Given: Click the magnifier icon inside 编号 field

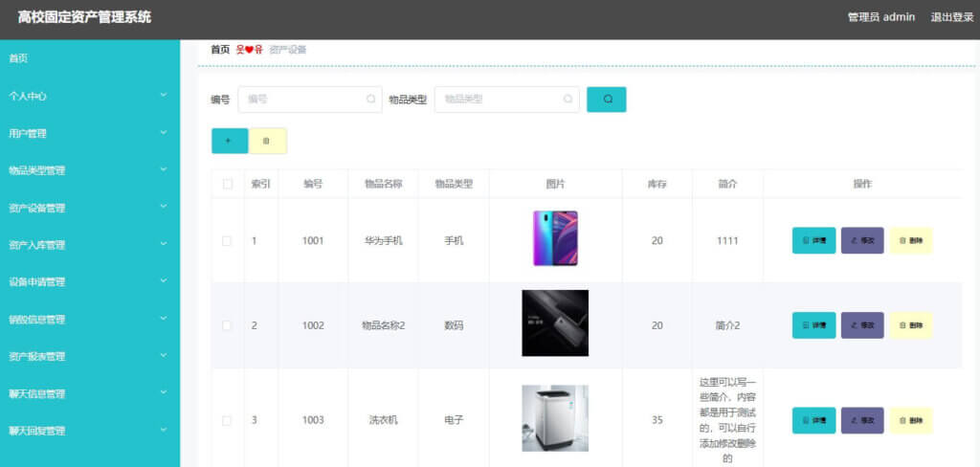Looking at the screenshot, I should [x=370, y=100].
